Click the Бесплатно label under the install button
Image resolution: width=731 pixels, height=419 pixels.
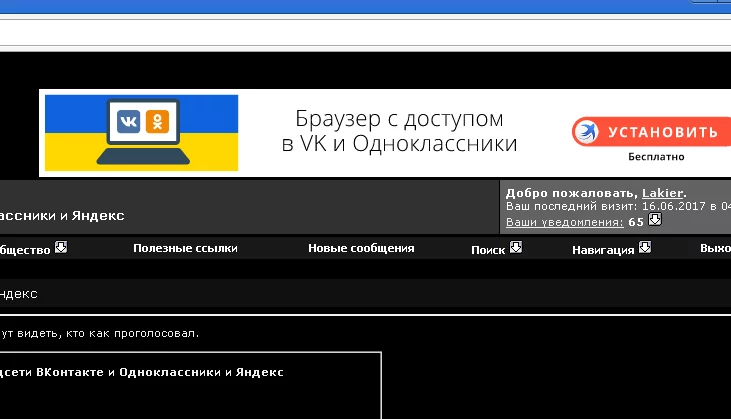coord(656,157)
